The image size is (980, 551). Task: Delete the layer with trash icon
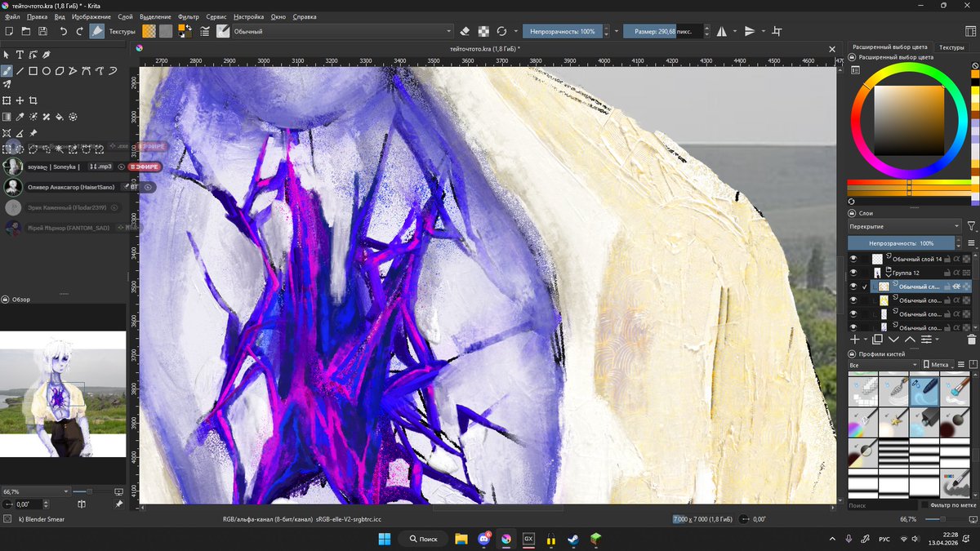tap(971, 339)
